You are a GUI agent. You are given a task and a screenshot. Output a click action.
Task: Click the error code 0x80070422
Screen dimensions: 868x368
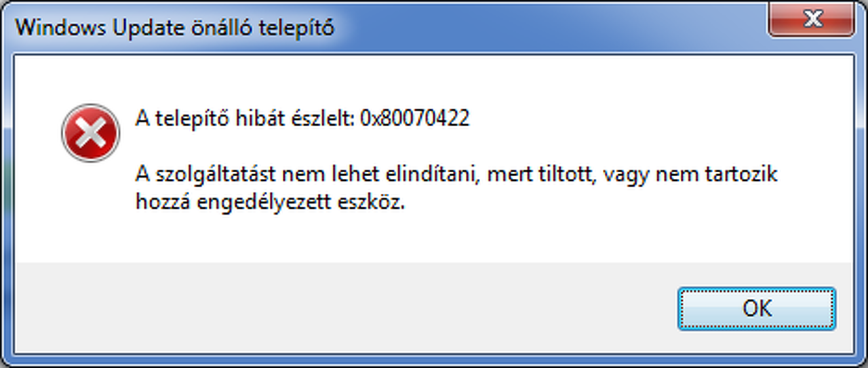[x=414, y=119]
